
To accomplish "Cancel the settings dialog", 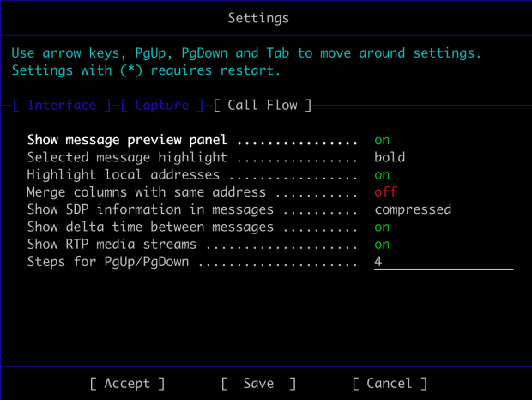I will coord(390,384).
